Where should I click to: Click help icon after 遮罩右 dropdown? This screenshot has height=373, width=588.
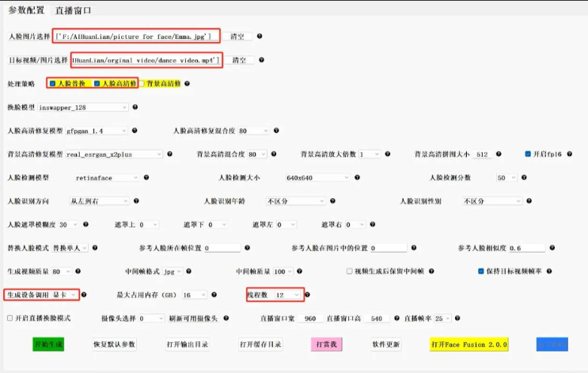[x=373, y=224]
